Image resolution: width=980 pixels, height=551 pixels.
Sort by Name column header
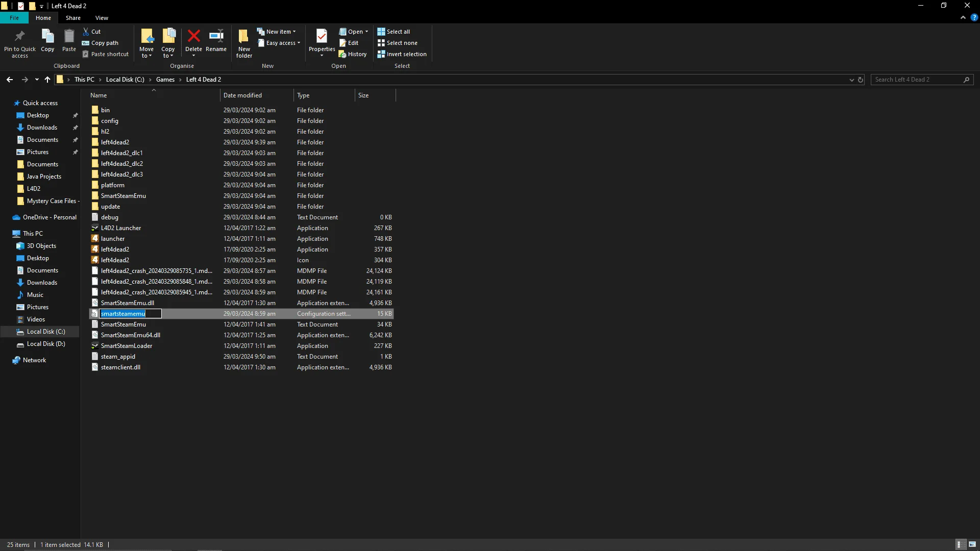pyautogui.click(x=153, y=95)
